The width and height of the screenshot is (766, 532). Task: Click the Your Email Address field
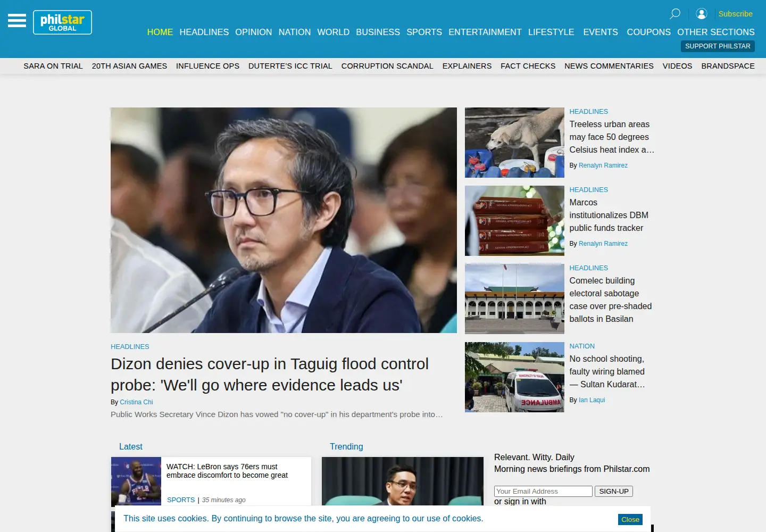pyautogui.click(x=543, y=492)
